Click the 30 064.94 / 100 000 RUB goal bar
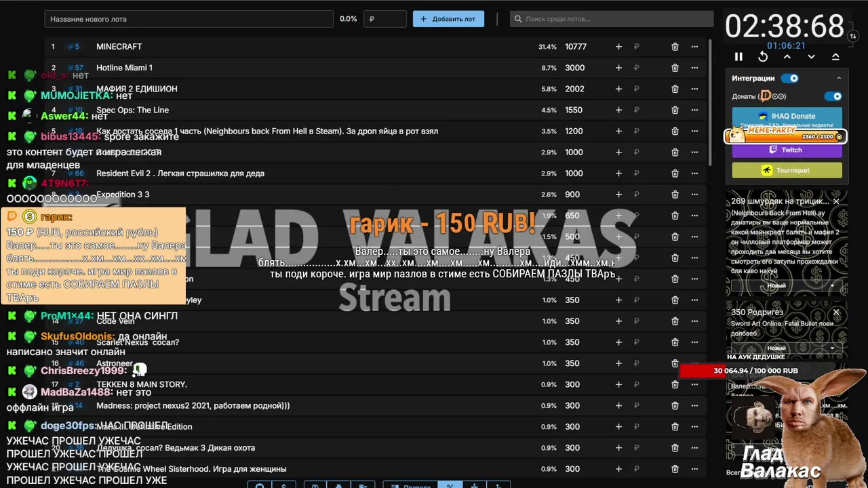 755,371
